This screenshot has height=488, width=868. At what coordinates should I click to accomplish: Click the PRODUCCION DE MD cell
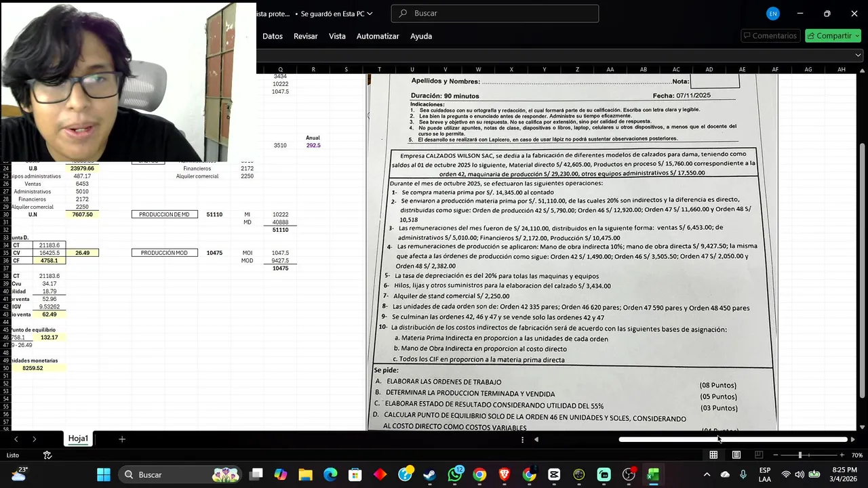[165, 214]
